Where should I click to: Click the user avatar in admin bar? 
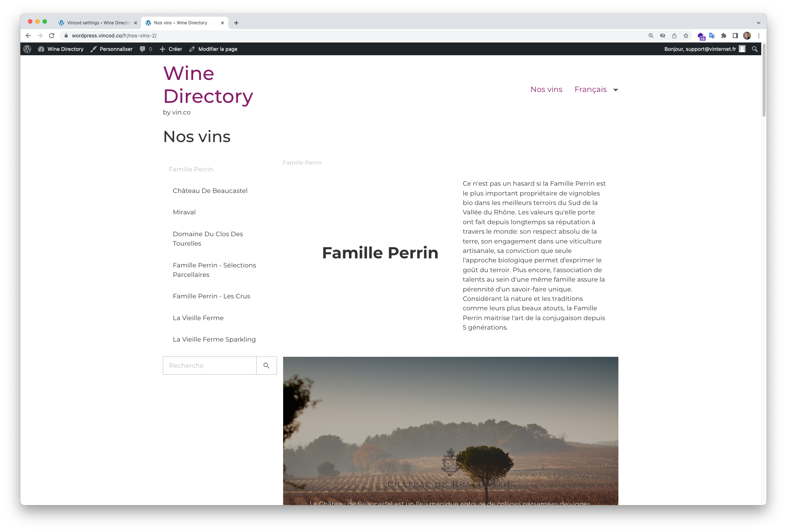pos(742,49)
